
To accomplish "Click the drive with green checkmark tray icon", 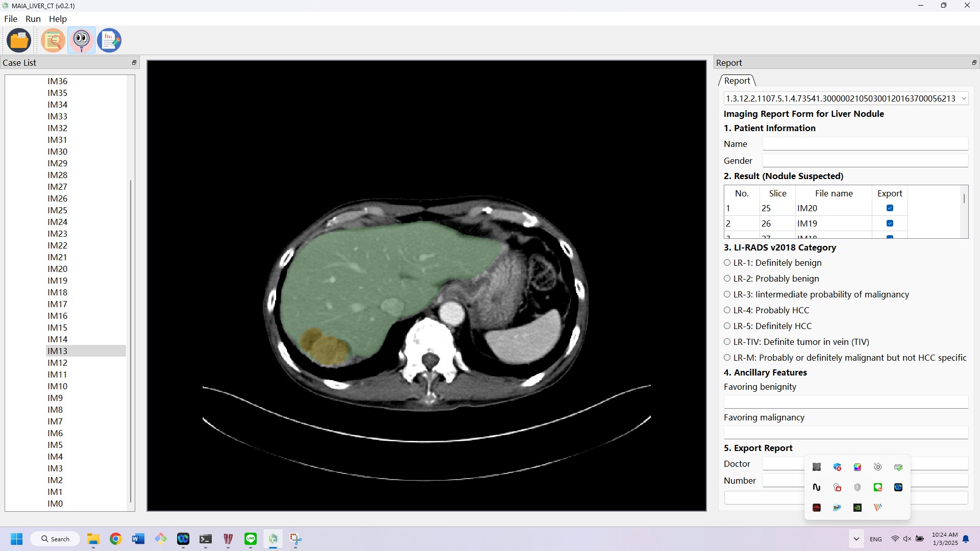I will coord(898,467).
